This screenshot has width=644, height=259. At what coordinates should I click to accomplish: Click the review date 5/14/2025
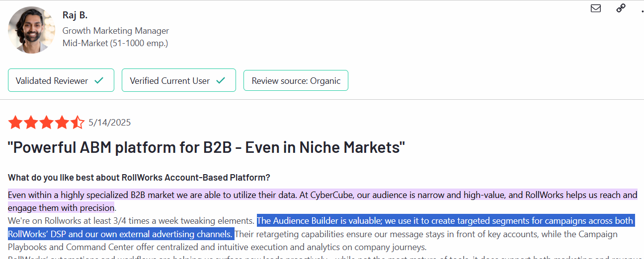click(x=110, y=123)
